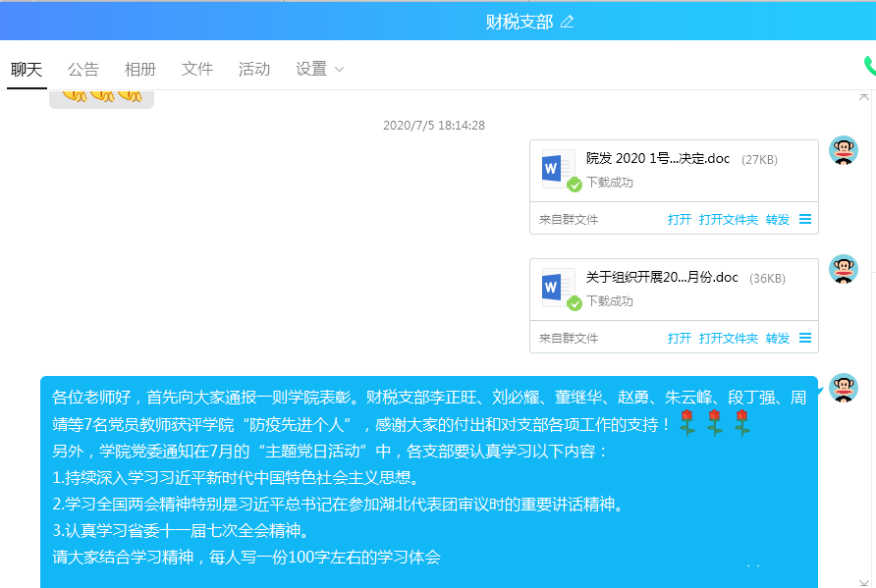
Task: Click sender avatar beside 院发 2020 file
Action: 843,151
